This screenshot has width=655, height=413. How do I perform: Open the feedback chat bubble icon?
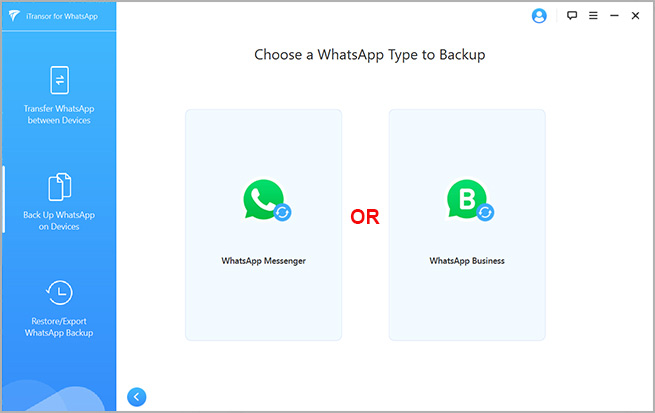point(572,16)
